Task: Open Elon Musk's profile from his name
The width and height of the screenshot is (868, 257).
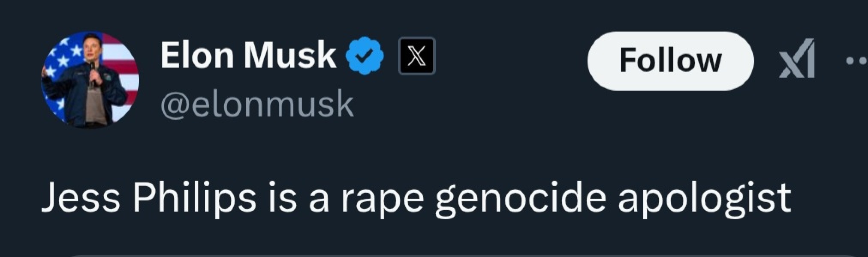Action: [248, 54]
